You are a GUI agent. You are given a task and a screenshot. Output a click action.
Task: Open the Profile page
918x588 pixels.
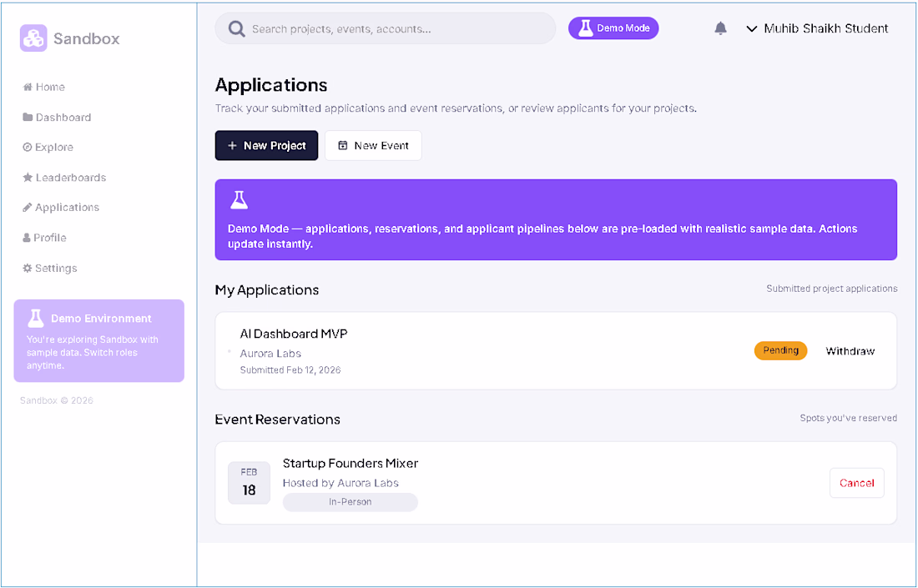click(x=44, y=238)
